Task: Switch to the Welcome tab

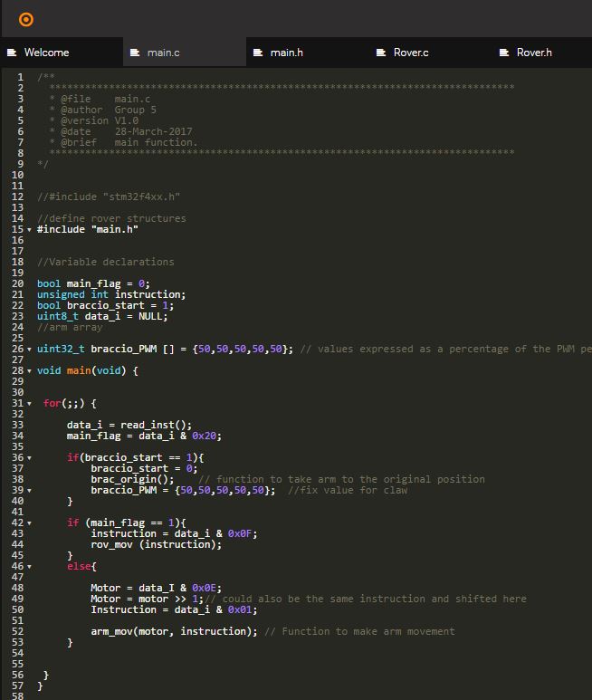Action: point(46,53)
